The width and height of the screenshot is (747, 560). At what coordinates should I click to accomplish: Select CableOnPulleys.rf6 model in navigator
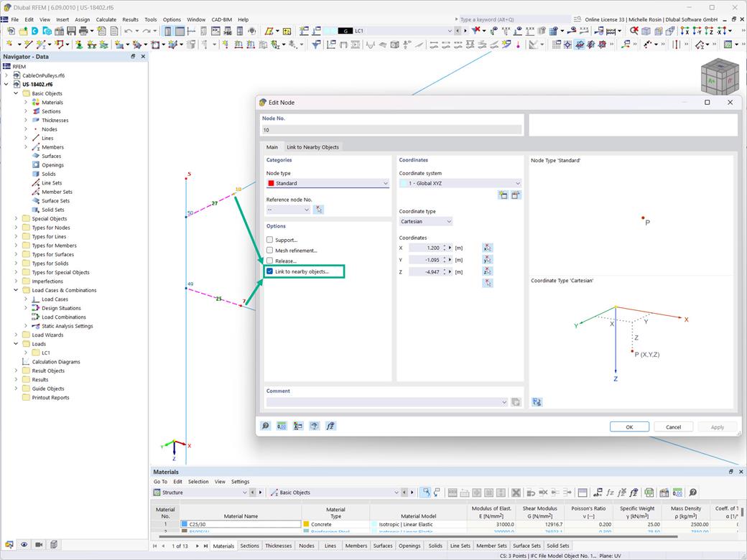pyautogui.click(x=43, y=75)
